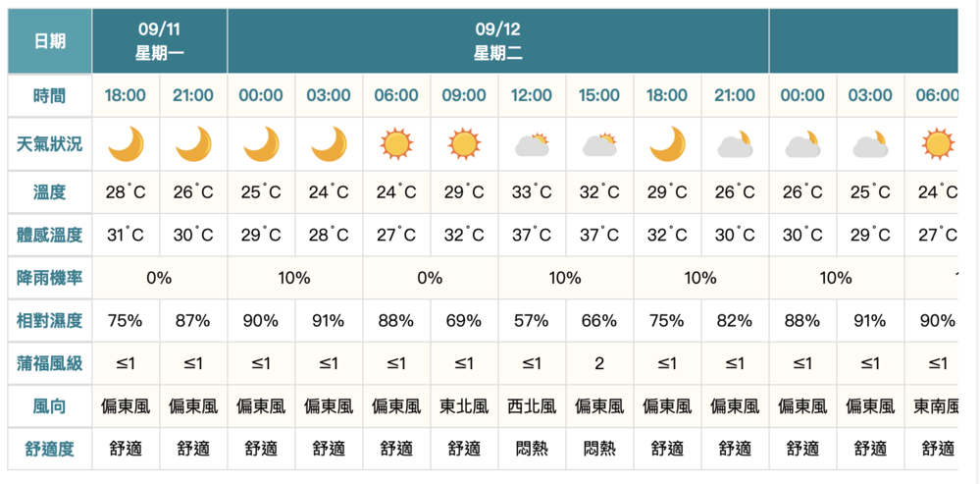Click the moon icon under 09/12 03:00

329,144
